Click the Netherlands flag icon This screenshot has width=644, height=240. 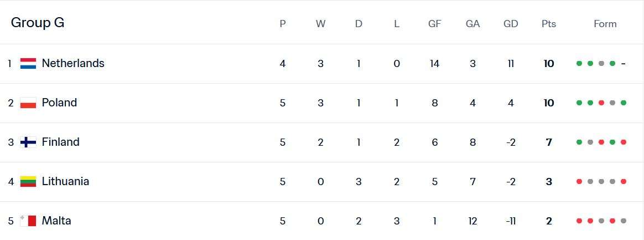(x=28, y=64)
